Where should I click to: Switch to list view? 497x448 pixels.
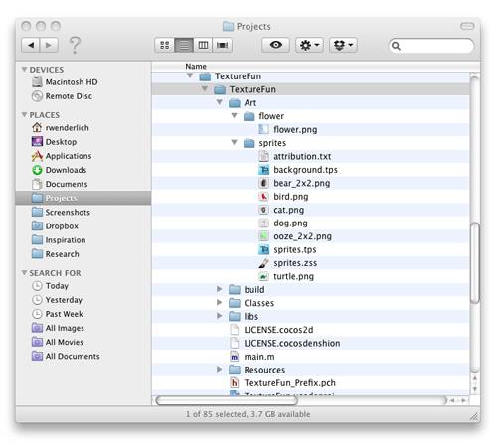click(x=184, y=45)
